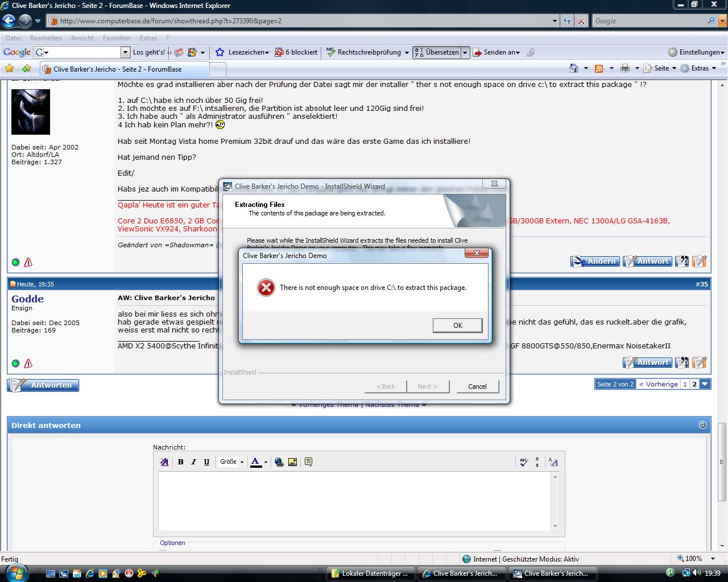The image size is (728, 582).
Task: Click the add to favorites icon
Action: click(x=26, y=69)
